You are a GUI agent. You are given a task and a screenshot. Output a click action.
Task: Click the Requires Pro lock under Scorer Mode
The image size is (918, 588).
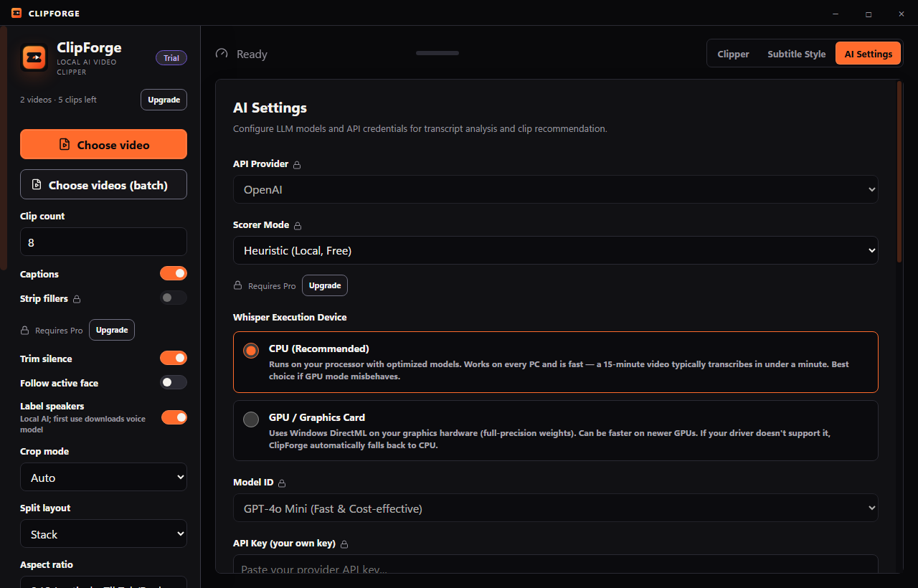pos(238,285)
